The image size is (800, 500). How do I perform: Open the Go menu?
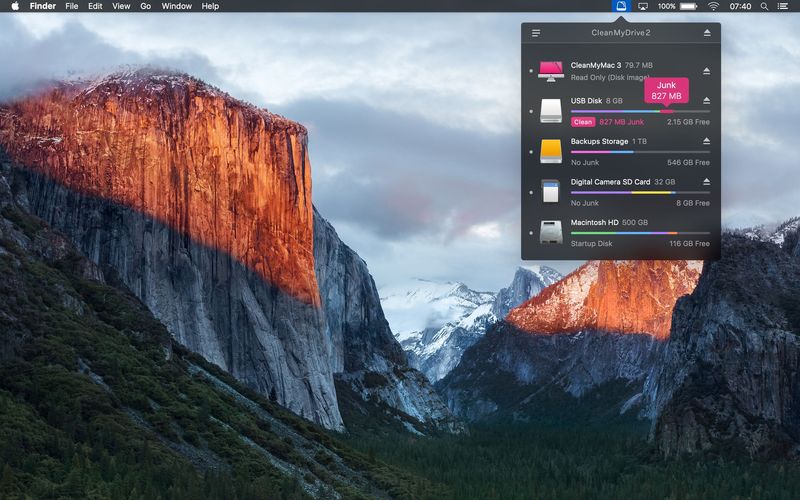145,6
